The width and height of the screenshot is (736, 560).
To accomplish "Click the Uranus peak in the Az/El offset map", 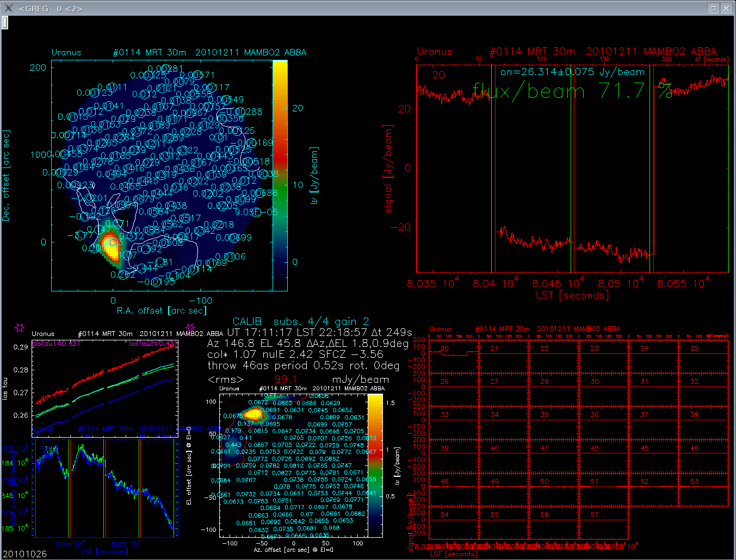I will click(x=252, y=414).
